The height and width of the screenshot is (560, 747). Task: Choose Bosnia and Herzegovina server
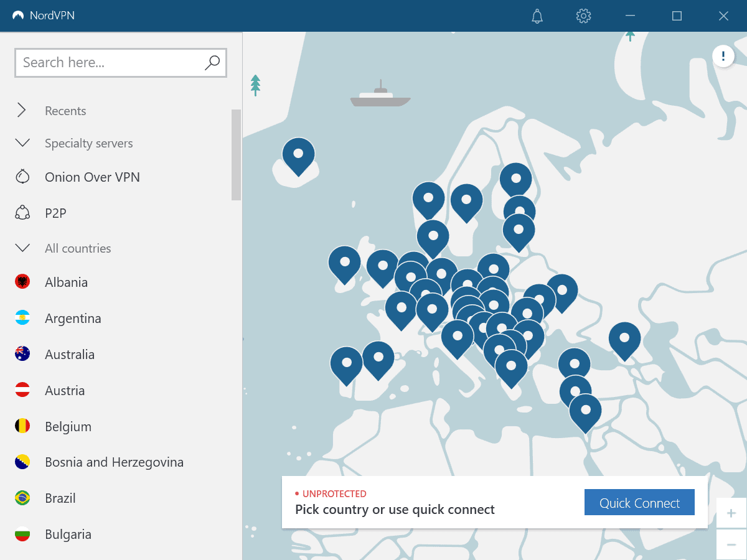pyautogui.click(x=114, y=462)
